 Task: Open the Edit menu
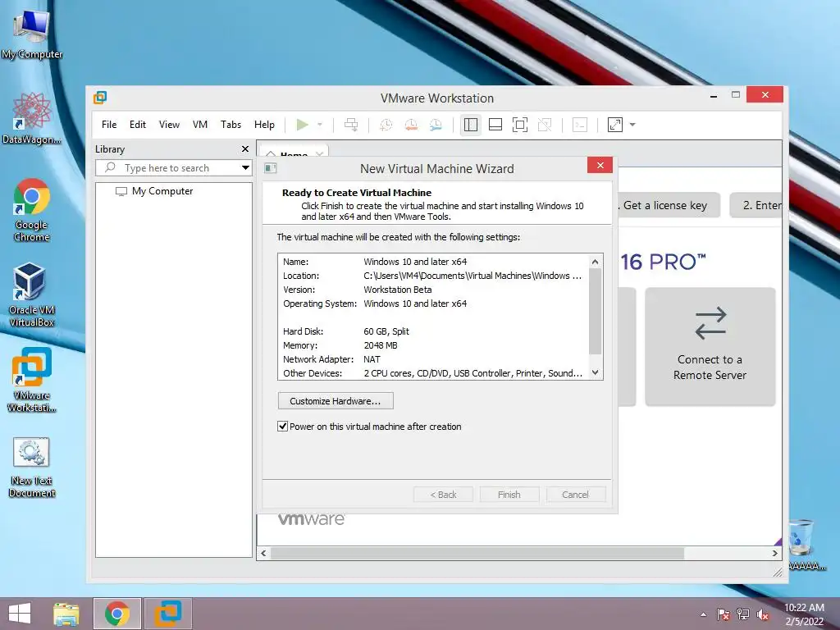[x=138, y=125]
